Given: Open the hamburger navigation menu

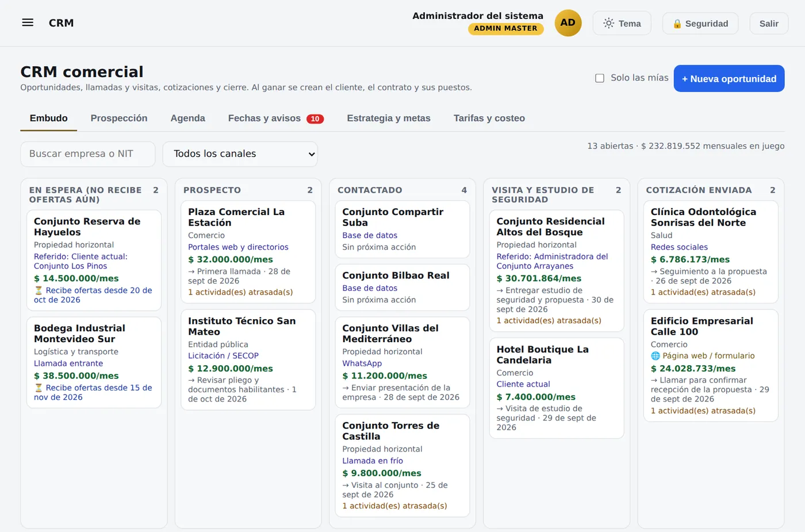Looking at the screenshot, I should [x=28, y=23].
